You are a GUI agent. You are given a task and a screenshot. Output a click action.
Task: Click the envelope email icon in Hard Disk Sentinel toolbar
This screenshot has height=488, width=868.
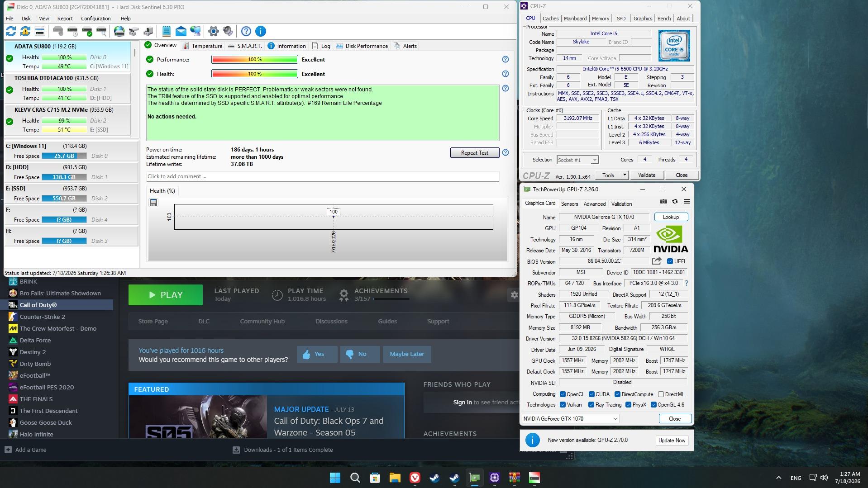[x=181, y=31]
